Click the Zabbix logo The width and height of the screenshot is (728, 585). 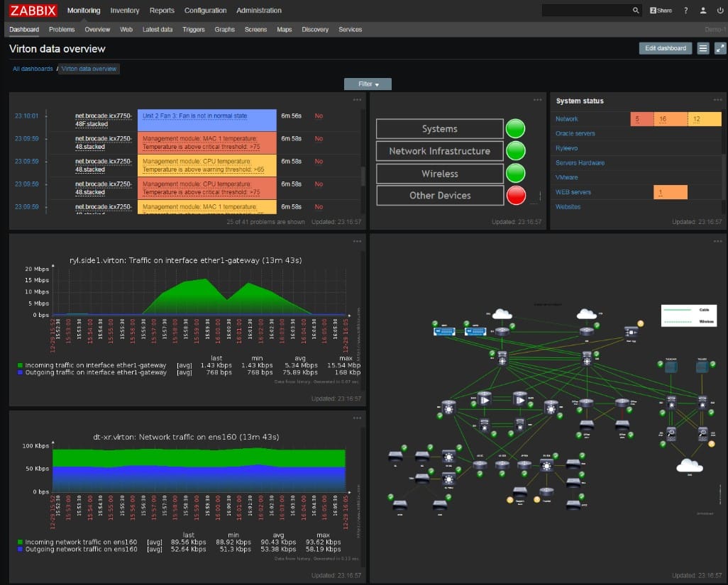pos(33,10)
